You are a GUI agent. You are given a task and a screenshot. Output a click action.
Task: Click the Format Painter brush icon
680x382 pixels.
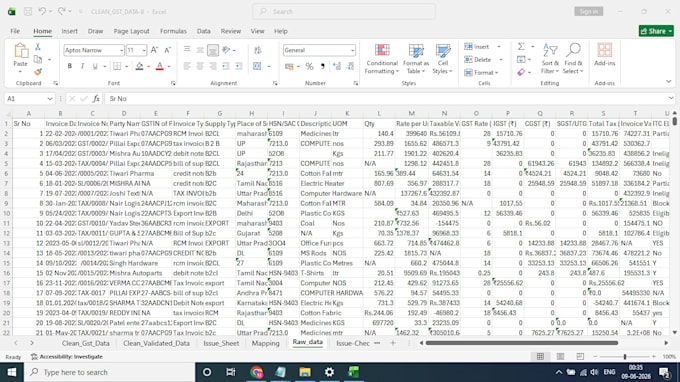pyautogui.click(x=38, y=72)
